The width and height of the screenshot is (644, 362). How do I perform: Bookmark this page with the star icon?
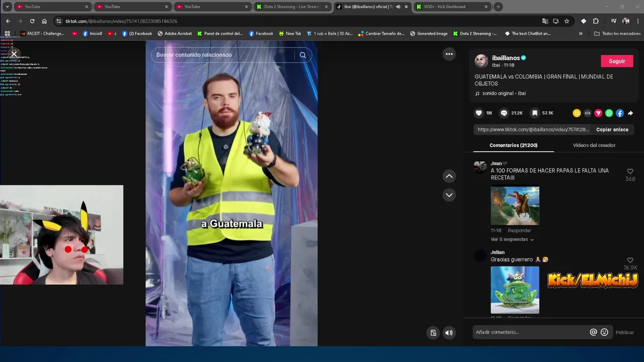click(x=567, y=21)
